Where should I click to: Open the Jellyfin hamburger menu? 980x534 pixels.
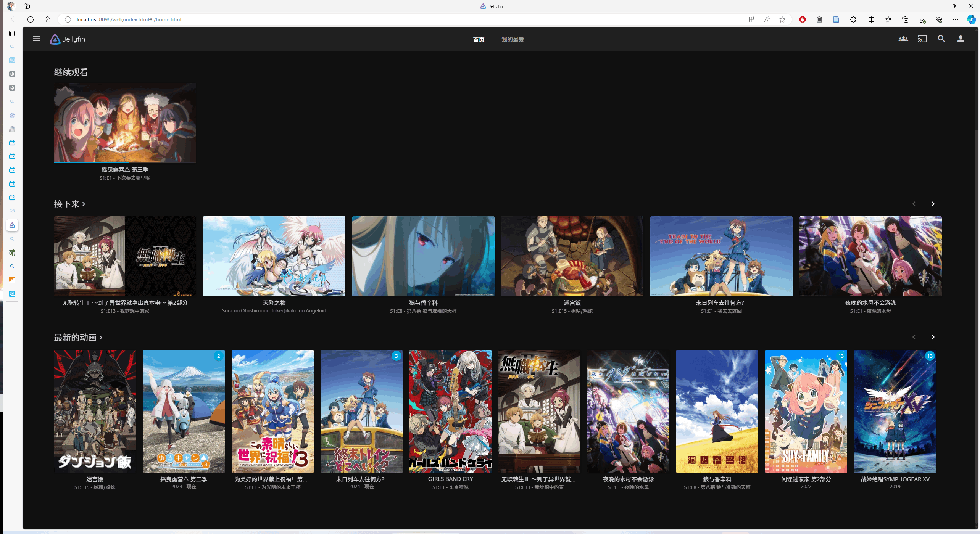coord(37,39)
